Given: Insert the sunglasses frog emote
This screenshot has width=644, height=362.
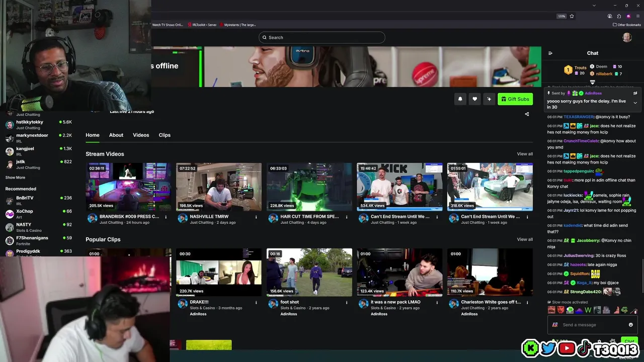Looking at the screenshot, I should coord(624,310).
